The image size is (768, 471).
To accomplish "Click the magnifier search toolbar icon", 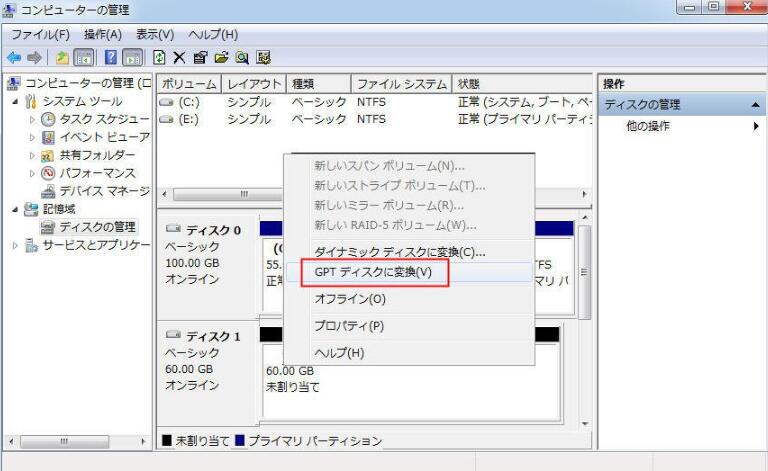I will click(x=242, y=58).
